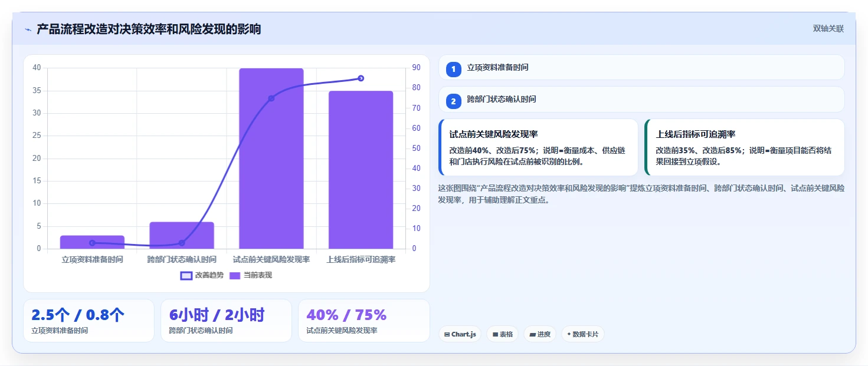The width and height of the screenshot is (868, 366).
Task: Click 立项资料准备时间 text in numbered list
Action: pos(497,68)
